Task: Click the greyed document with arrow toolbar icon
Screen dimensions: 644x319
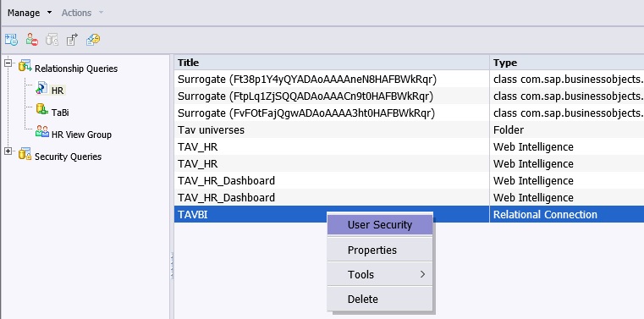Action: coord(72,40)
